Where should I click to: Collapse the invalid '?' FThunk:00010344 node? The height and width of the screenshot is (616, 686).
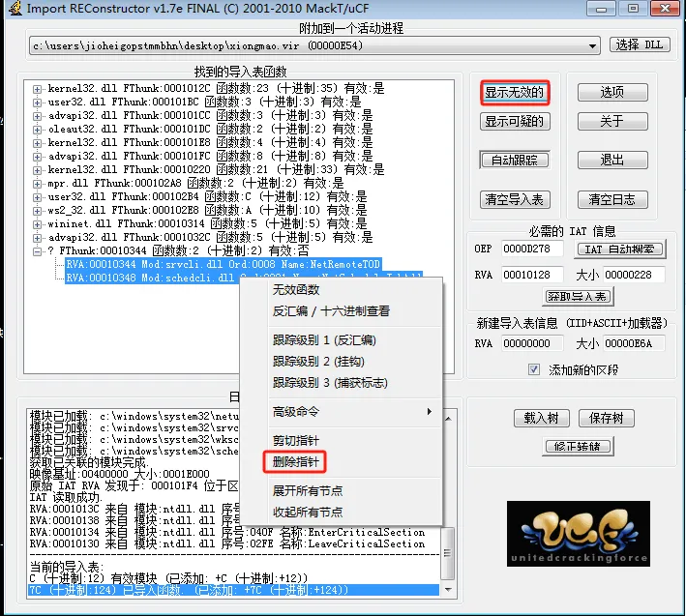(38, 250)
